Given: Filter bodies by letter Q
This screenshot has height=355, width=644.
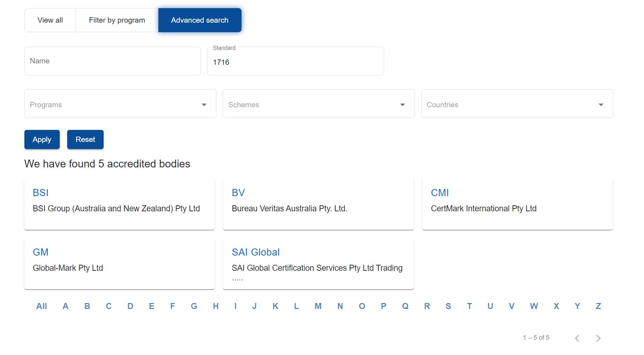Looking at the screenshot, I should 405,306.
